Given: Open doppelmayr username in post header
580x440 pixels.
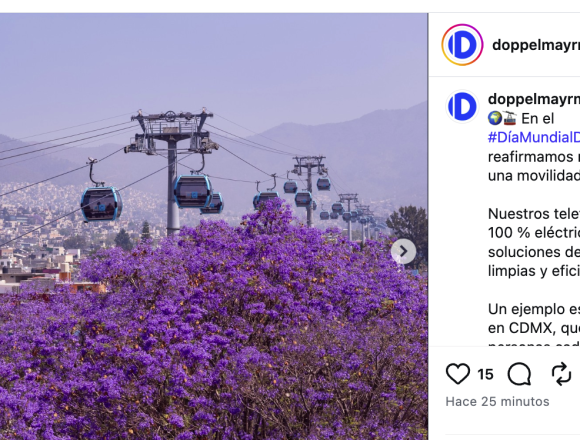Looking at the screenshot, I should click(x=536, y=45).
